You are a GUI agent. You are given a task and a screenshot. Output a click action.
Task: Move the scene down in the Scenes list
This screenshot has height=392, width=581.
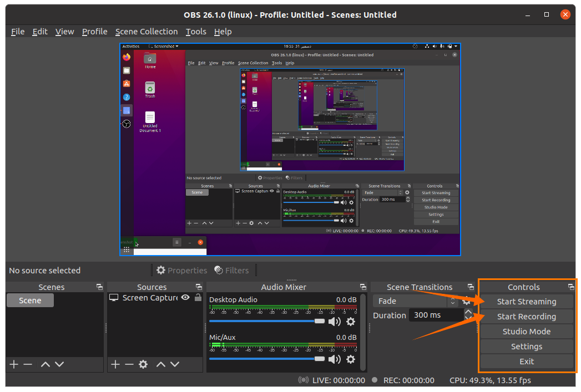click(59, 365)
